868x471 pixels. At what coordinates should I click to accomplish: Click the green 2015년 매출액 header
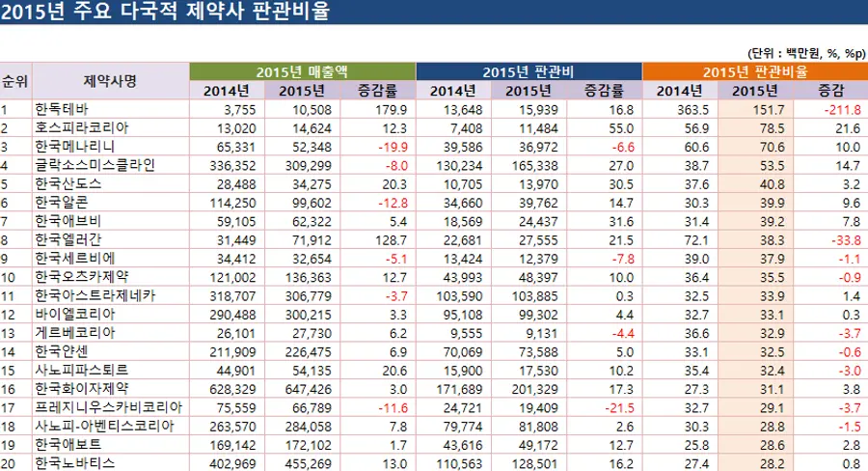click(302, 71)
